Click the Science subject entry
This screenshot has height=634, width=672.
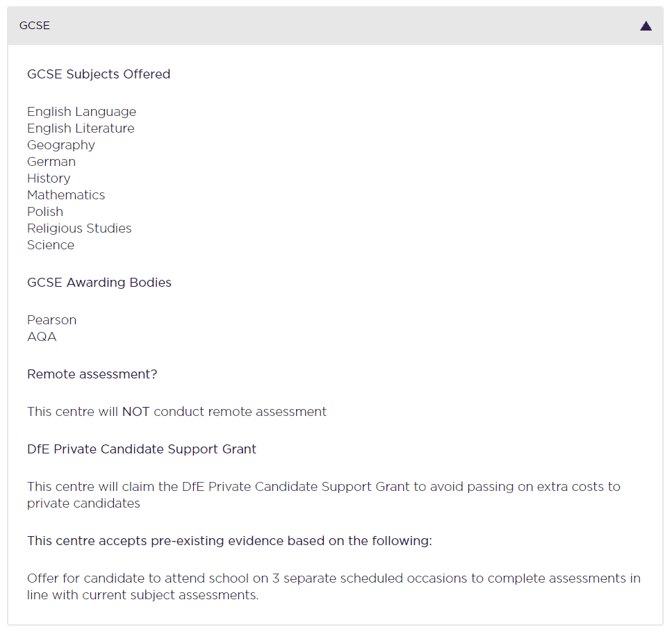pos(51,245)
